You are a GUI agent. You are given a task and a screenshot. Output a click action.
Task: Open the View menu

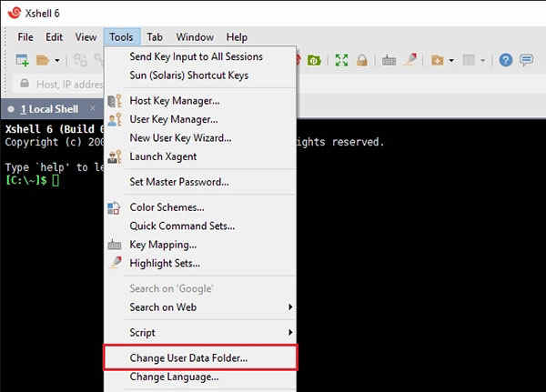[86, 37]
